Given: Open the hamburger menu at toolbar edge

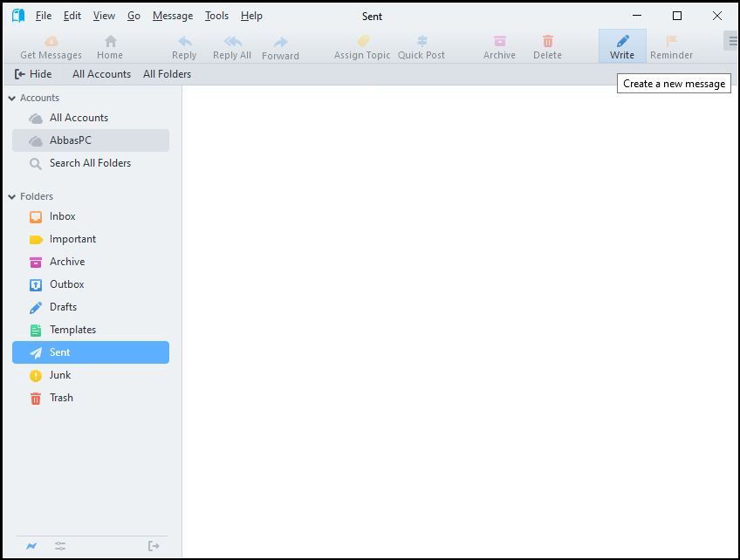Looking at the screenshot, I should (x=731, y=41).
